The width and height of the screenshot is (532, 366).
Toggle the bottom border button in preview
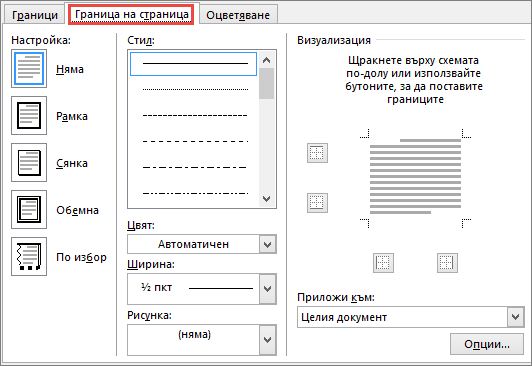pos(317,203)
